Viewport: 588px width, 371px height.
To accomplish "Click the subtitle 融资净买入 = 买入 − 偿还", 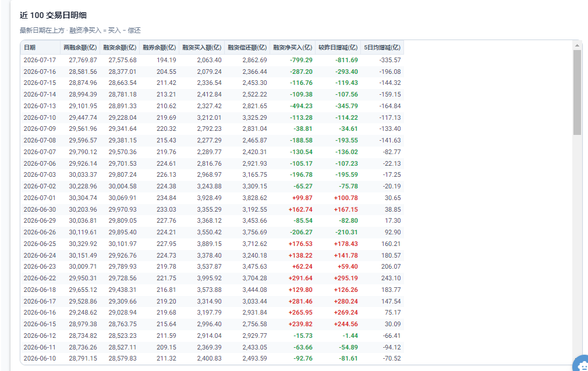I will (x=105, y=30).
